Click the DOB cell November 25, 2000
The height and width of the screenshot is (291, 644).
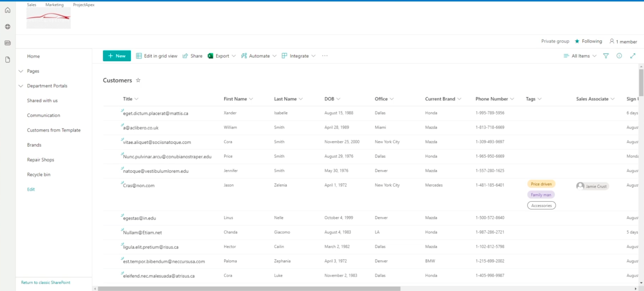[x=342, y=142]
